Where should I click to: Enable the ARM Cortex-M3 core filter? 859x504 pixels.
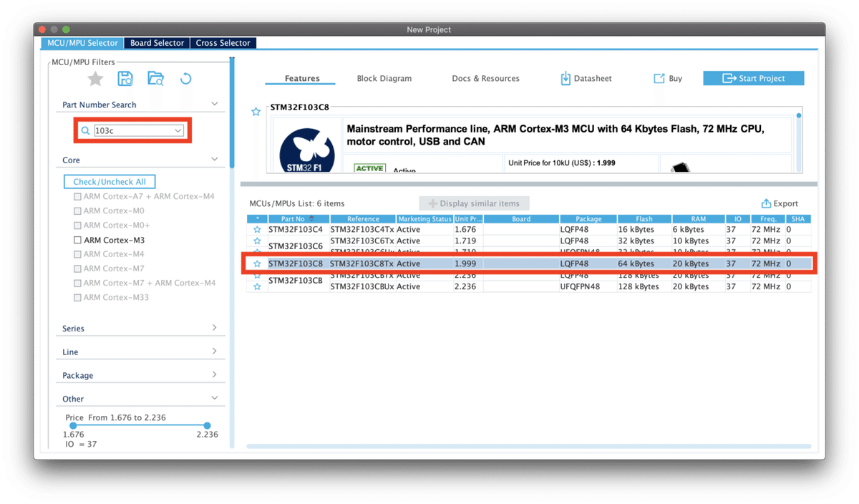77,240
